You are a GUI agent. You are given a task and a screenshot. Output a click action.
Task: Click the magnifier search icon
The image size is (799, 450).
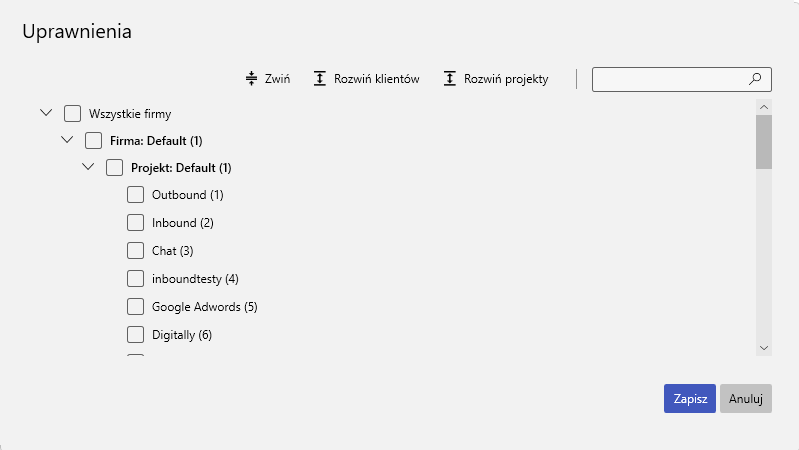tap(756, 79)
